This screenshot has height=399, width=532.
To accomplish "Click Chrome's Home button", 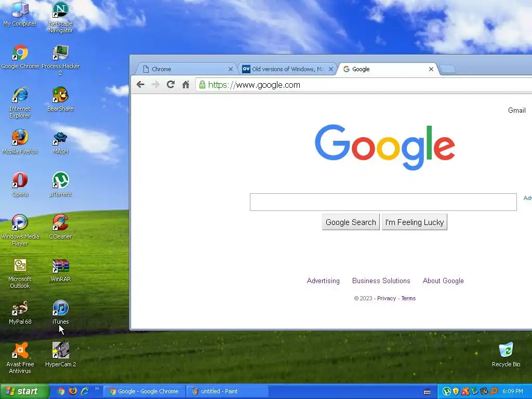I will 185,85.
